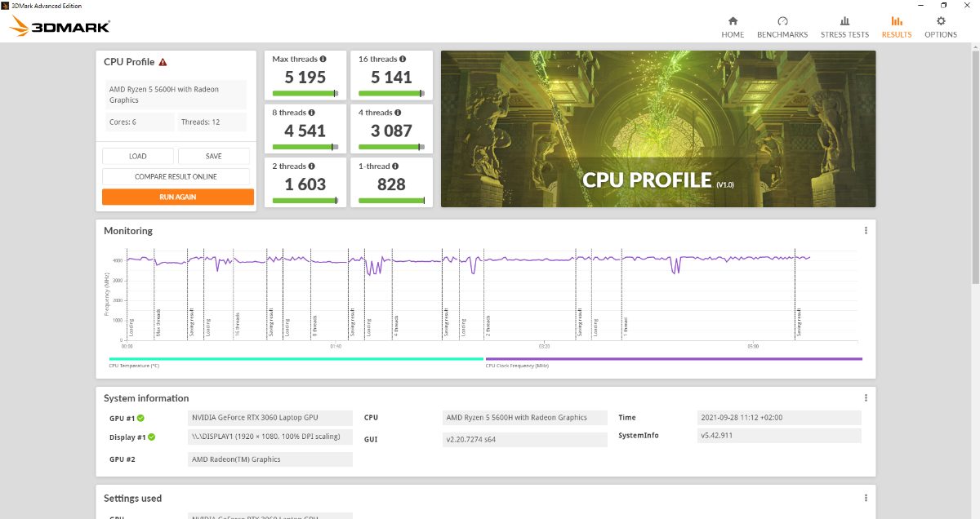Click the info icon next to Max threads

[x=323, y=59]
